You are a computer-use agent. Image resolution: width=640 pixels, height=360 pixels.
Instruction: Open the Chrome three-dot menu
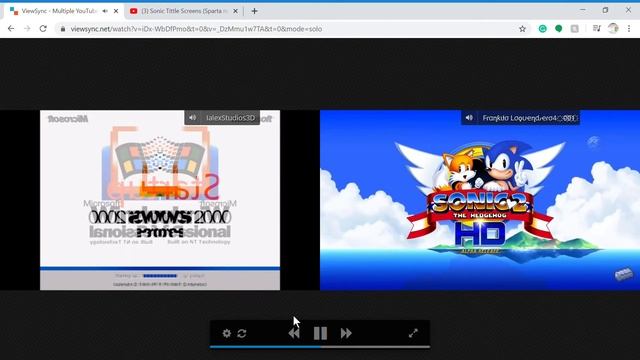point(629,29)
